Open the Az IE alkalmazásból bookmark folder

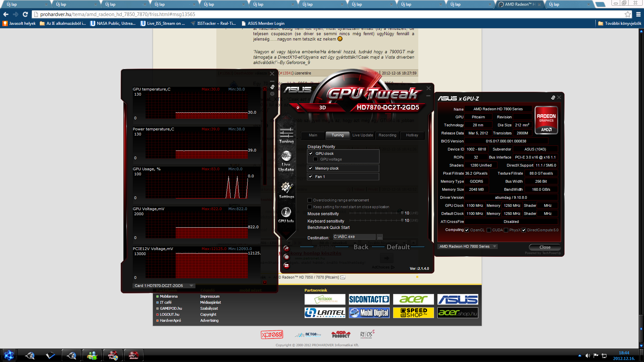tap(63, 23)
